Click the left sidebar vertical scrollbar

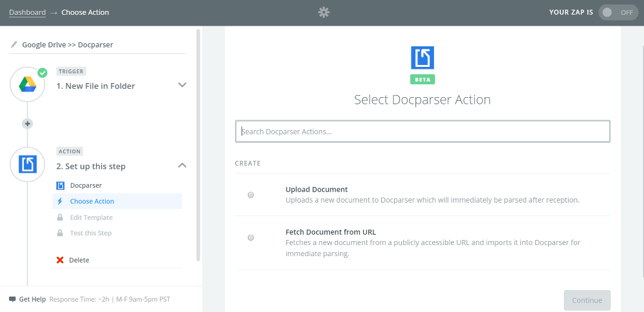click(198, 145)
